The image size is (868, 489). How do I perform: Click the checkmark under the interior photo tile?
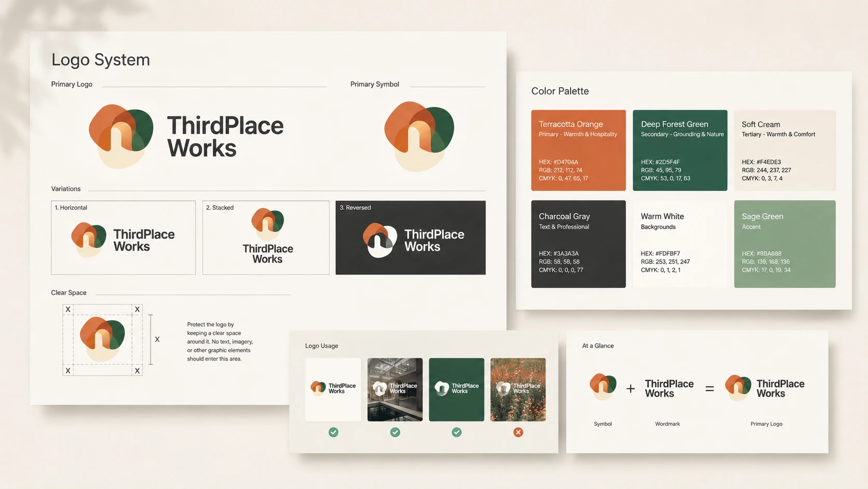coord(395,432)
